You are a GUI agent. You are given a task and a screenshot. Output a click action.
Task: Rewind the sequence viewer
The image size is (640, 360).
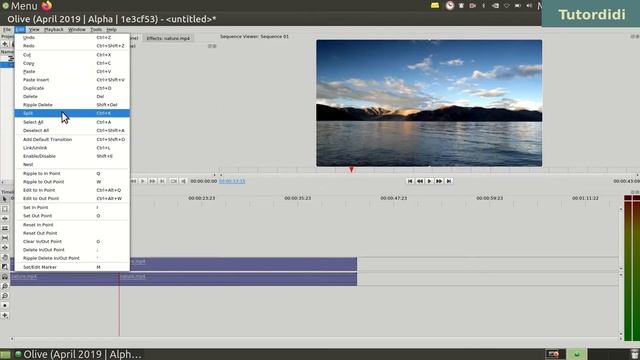(x=420, y=181)
